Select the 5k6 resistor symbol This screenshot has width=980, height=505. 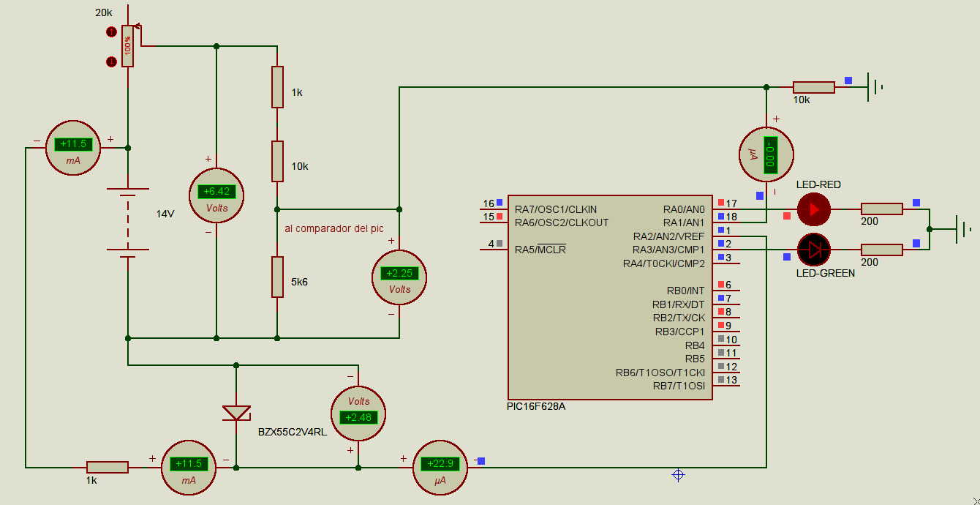[277, 277]
